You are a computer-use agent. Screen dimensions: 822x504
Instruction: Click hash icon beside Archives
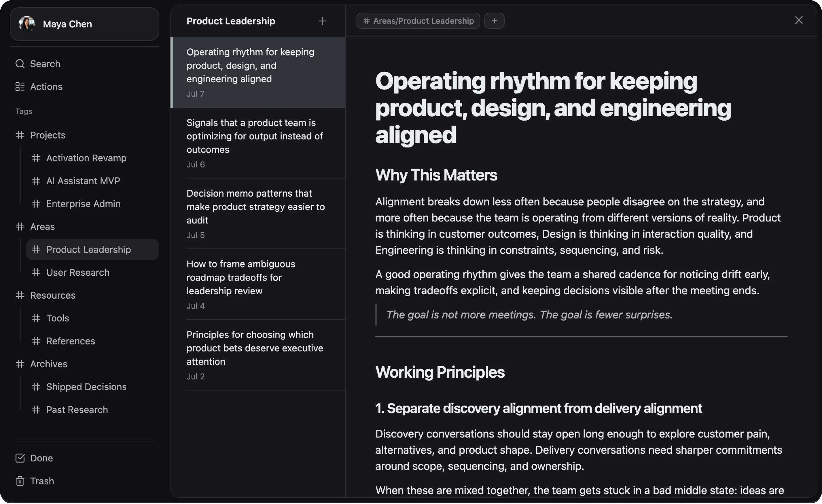tap(20, 364)
